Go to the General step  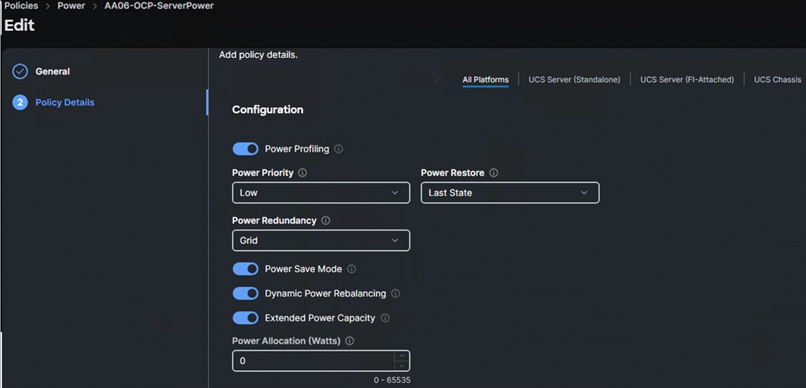[52, 71]
